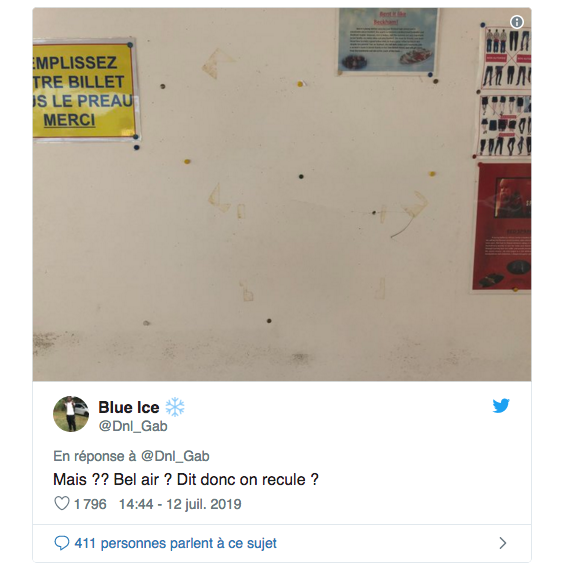Open the 14:44 - 12 juil. 2019 timestamp

180,504
